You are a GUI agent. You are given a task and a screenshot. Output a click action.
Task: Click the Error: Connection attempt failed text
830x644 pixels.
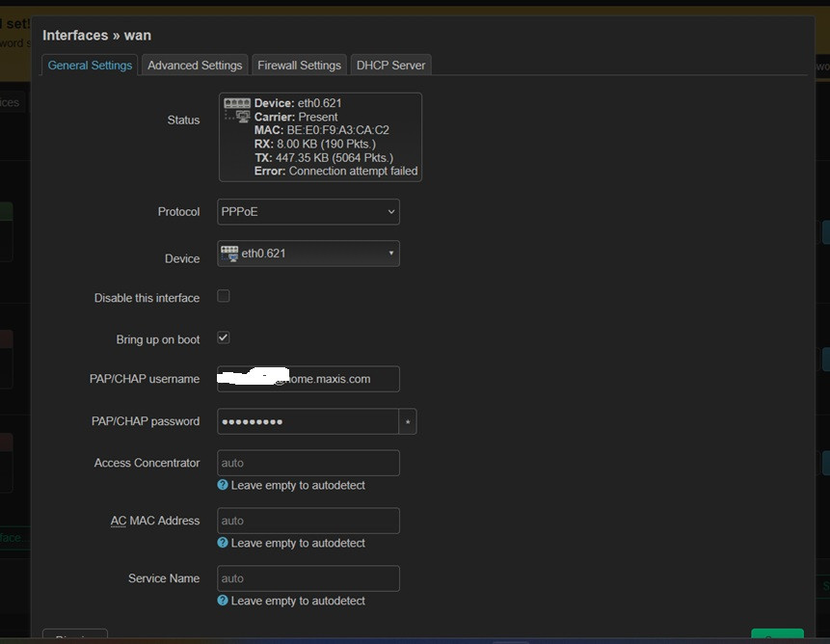point(335,171)
